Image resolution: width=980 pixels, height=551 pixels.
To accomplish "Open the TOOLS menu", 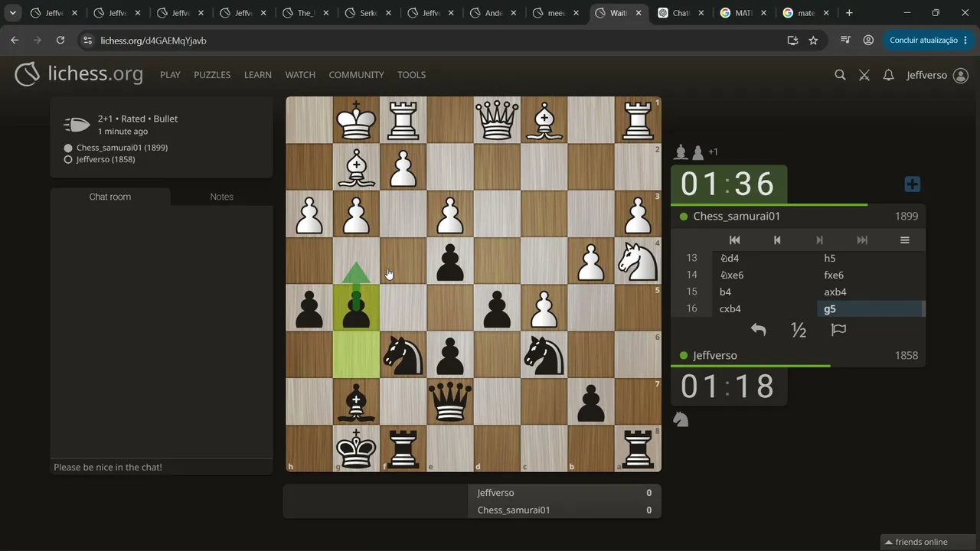I will click(x=411, y=75).
